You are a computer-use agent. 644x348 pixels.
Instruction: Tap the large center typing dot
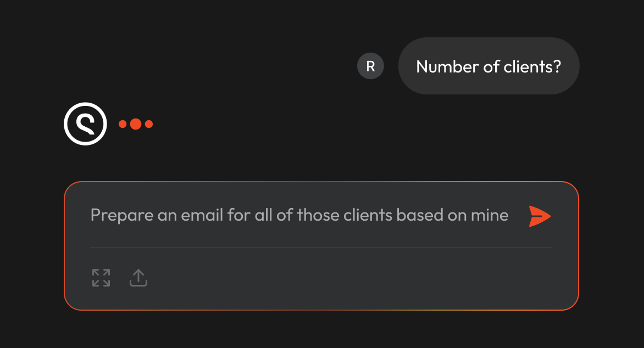point(136,124)
